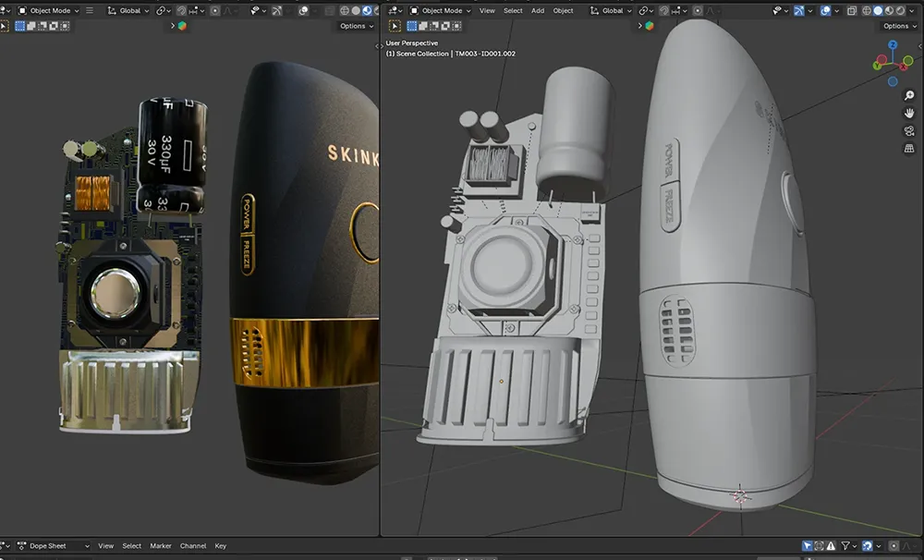
Task: Switch right viewport to solid shading
Action: (x=878, y=10)
